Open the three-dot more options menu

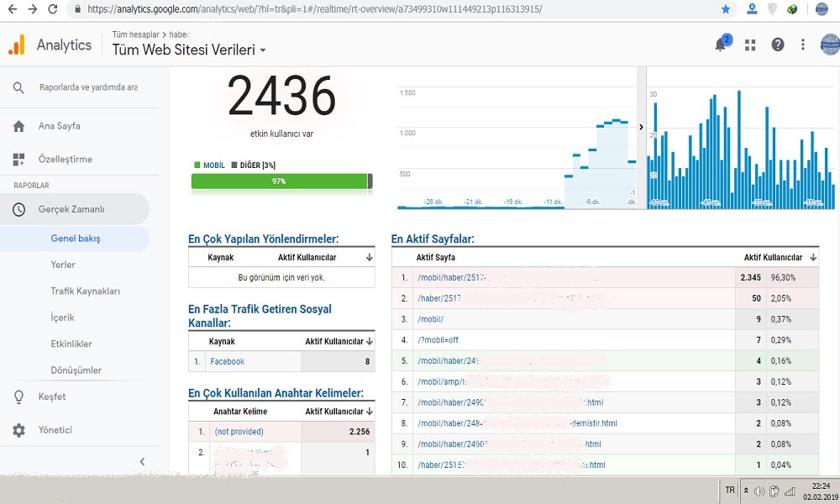802,45
